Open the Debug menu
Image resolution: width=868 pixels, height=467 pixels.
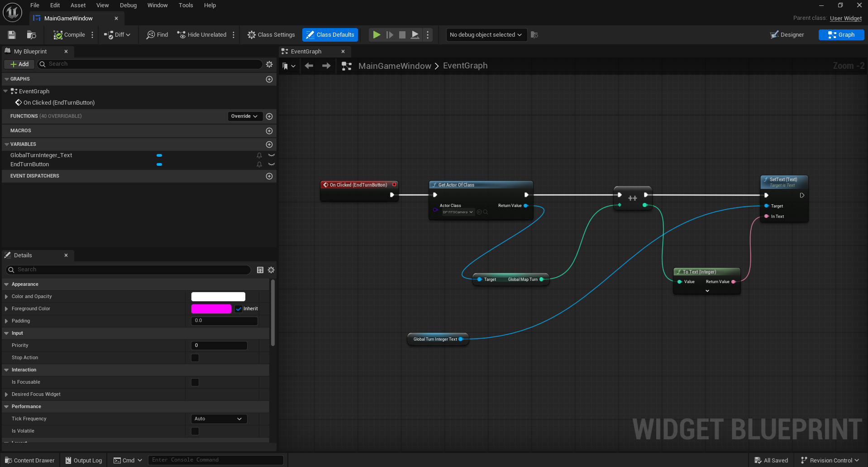click(128, 5)
